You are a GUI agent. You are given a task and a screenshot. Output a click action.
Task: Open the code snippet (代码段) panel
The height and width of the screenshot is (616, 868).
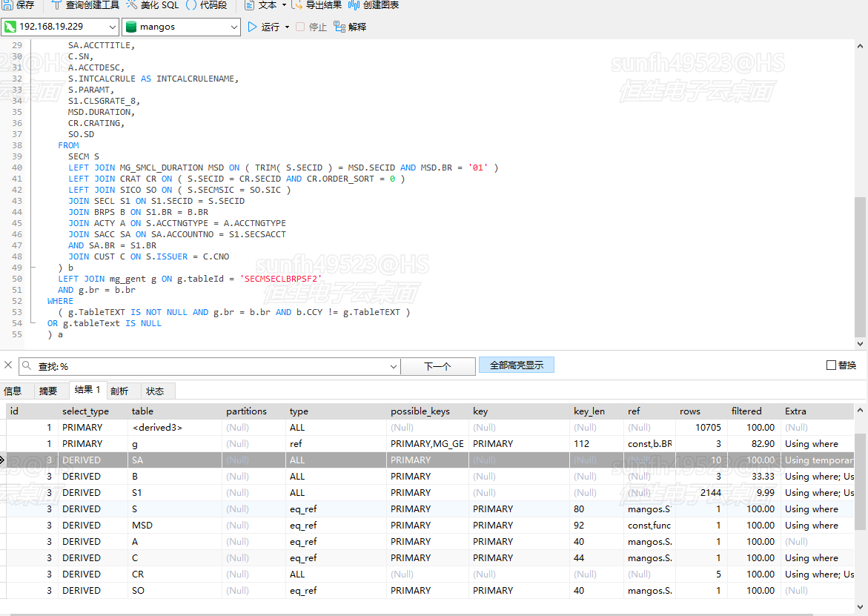coord(191,5)
